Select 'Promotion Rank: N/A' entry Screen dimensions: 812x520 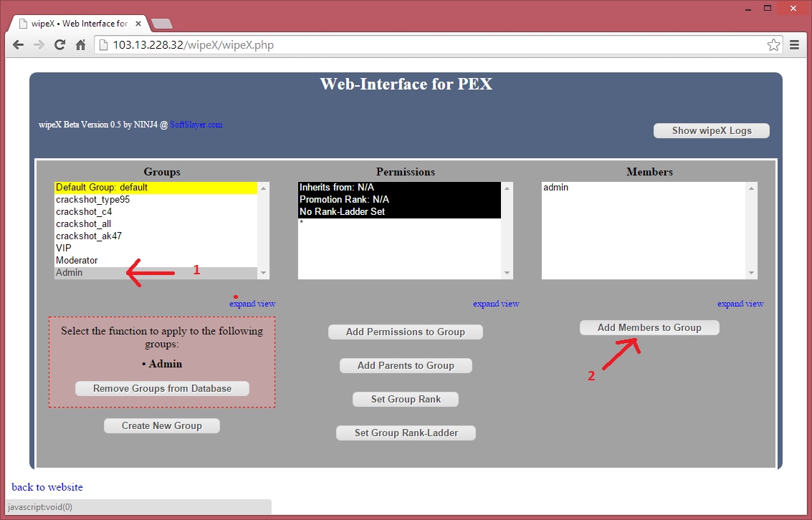tap(399, 200)
